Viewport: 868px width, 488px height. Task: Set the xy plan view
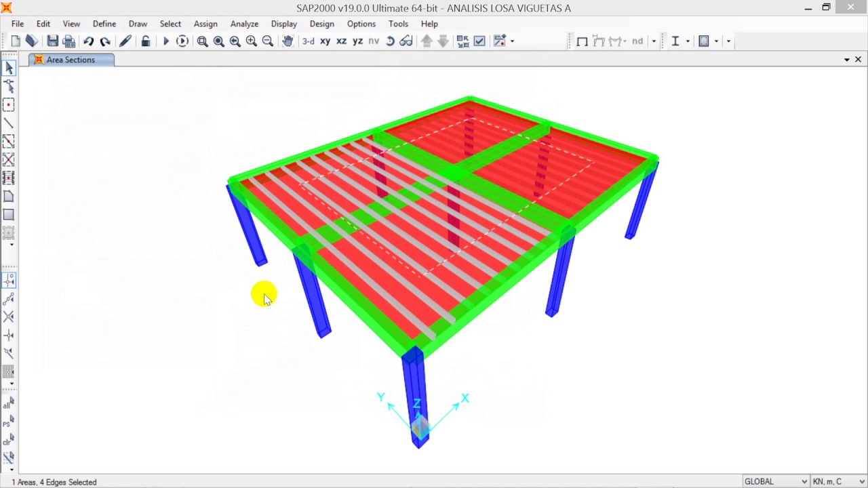coord(325,41)
